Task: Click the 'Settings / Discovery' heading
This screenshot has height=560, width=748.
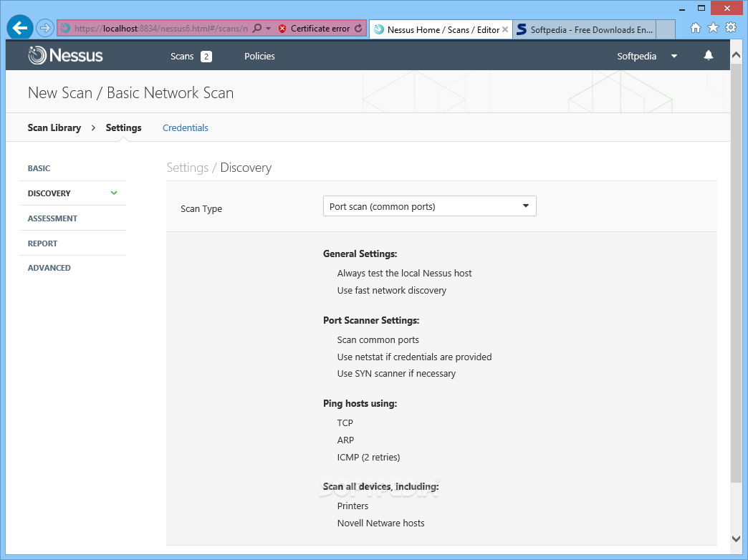Action: tap(219, 168)
